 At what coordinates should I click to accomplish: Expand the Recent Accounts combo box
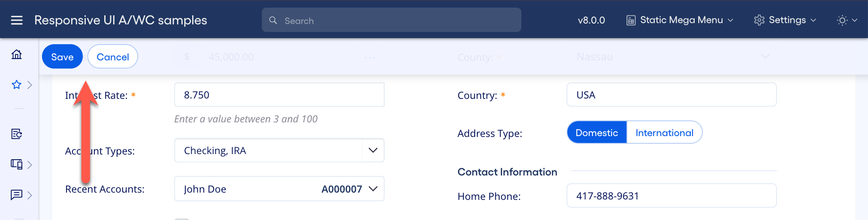point(373,189)
